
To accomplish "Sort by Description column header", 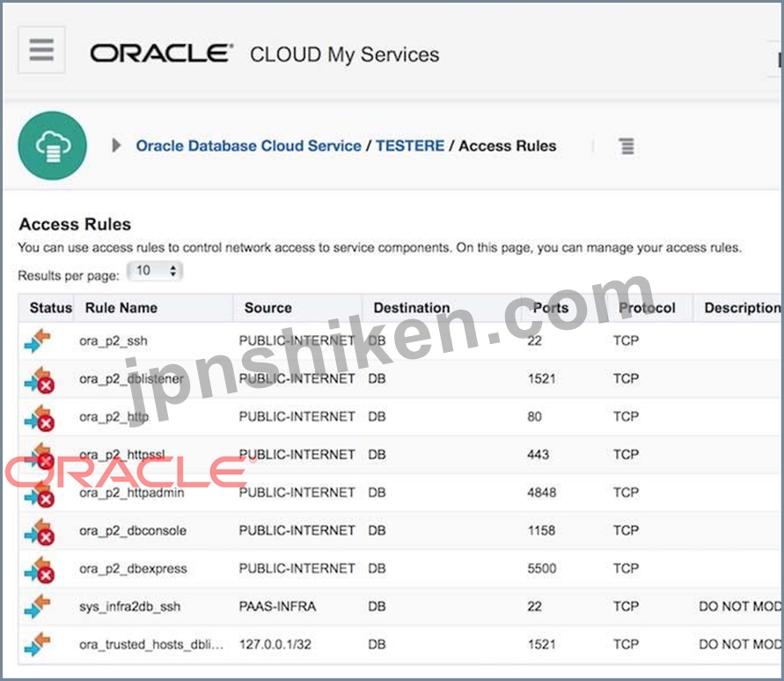I will click(743, 307).
